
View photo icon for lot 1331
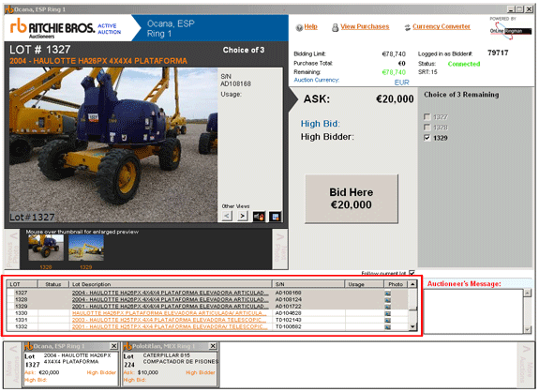click(x=387, y=321)
